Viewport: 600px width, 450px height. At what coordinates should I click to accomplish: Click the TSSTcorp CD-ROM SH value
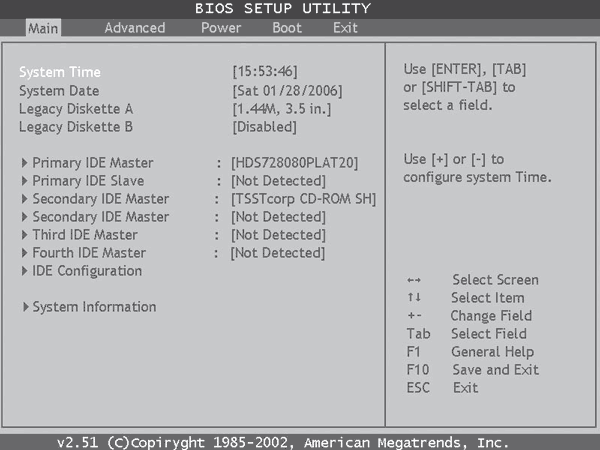[x=303, y=199]
